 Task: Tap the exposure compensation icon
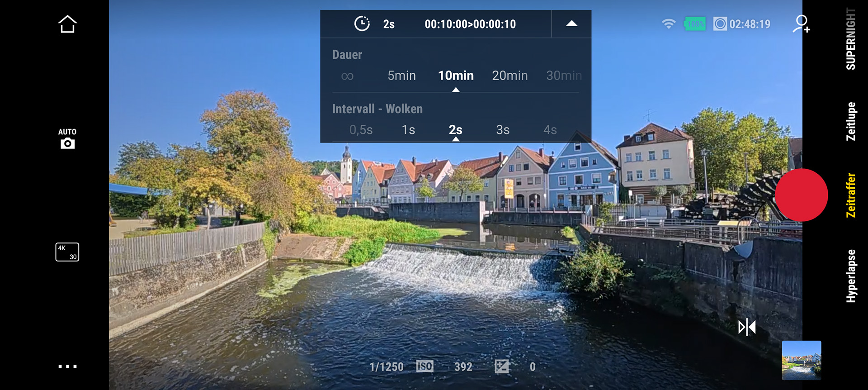coord(502,366)
